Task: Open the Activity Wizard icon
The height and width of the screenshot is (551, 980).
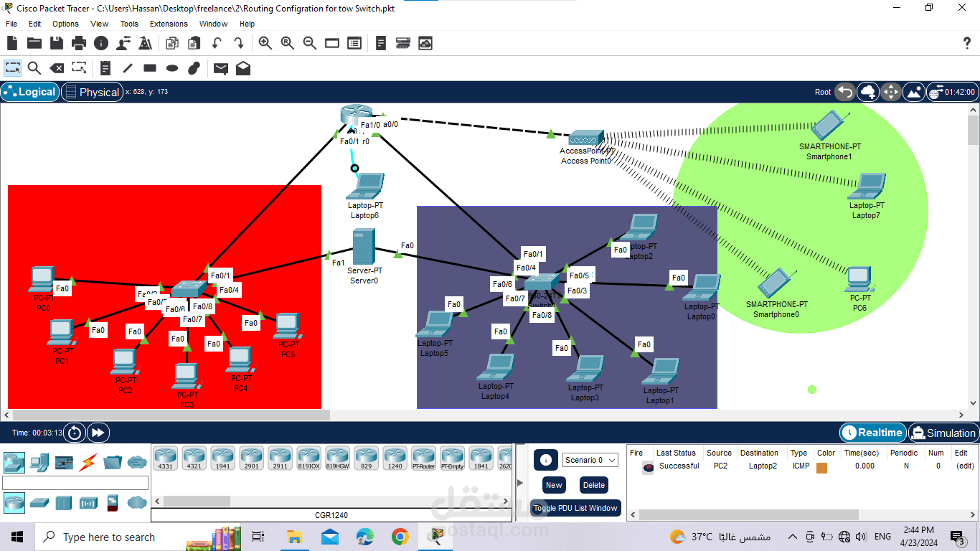Action: (x=145, y=44)
